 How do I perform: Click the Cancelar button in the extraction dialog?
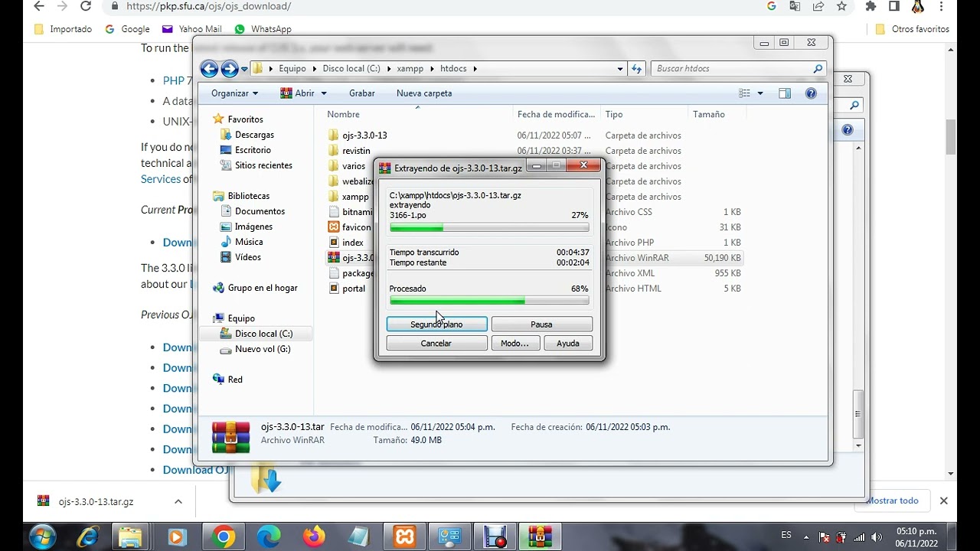(436, 344)
